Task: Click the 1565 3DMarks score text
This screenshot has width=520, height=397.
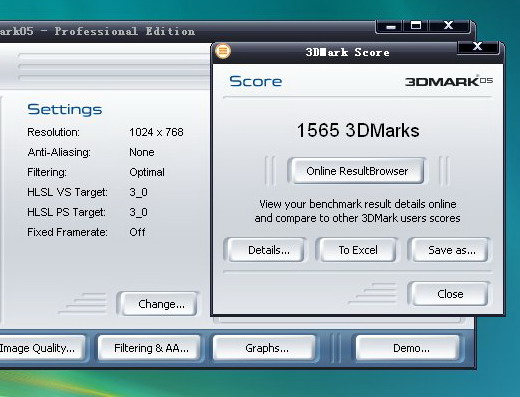Action: point(358,130)
